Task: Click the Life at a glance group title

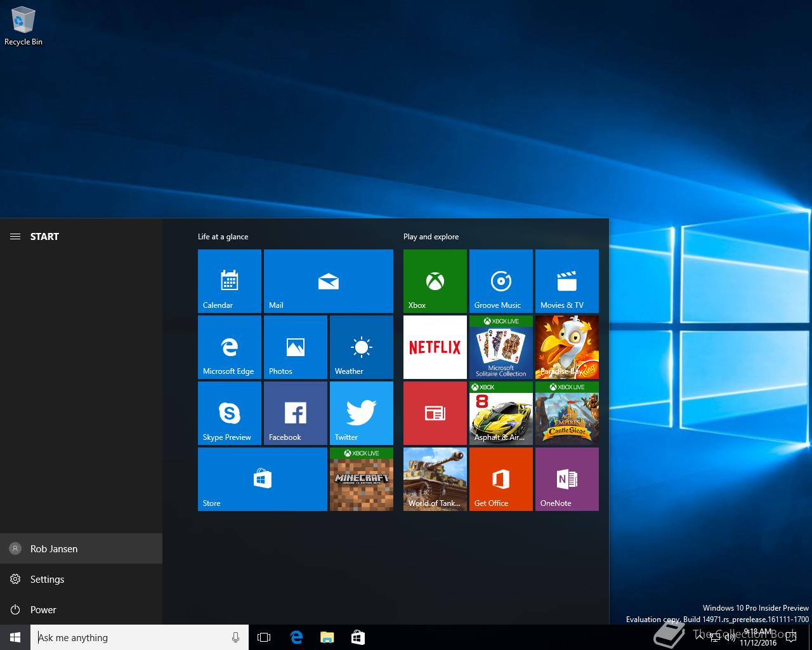Action: point(223,237)
